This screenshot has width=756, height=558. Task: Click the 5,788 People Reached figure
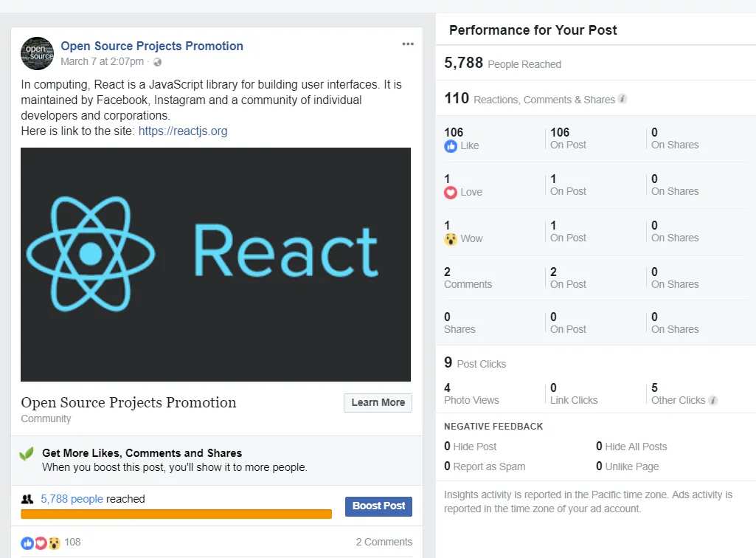point(502,63)
